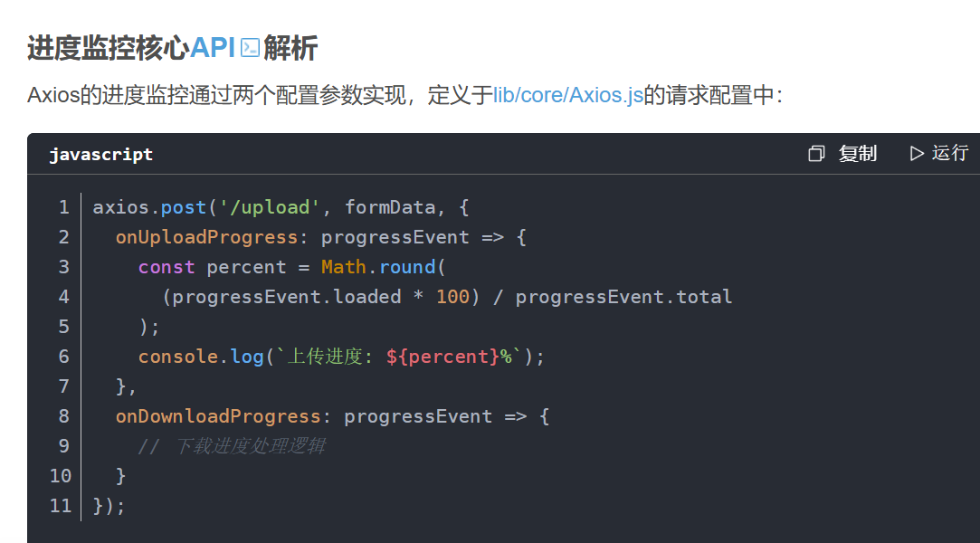Image resolution: width=980 pixels, height=543 pixels.
Task: Click line number 1 in the gutter
Action: [x=63, y=206]
